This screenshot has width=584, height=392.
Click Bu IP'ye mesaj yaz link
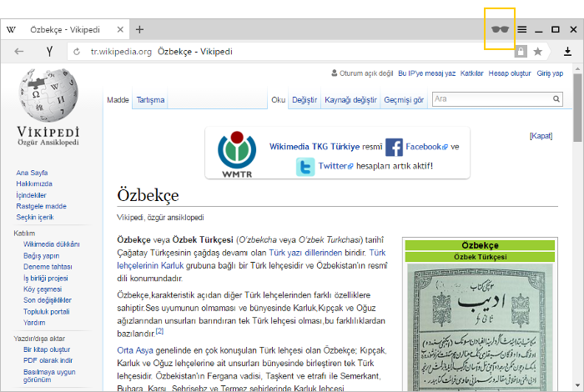click(x=427, y=73)
